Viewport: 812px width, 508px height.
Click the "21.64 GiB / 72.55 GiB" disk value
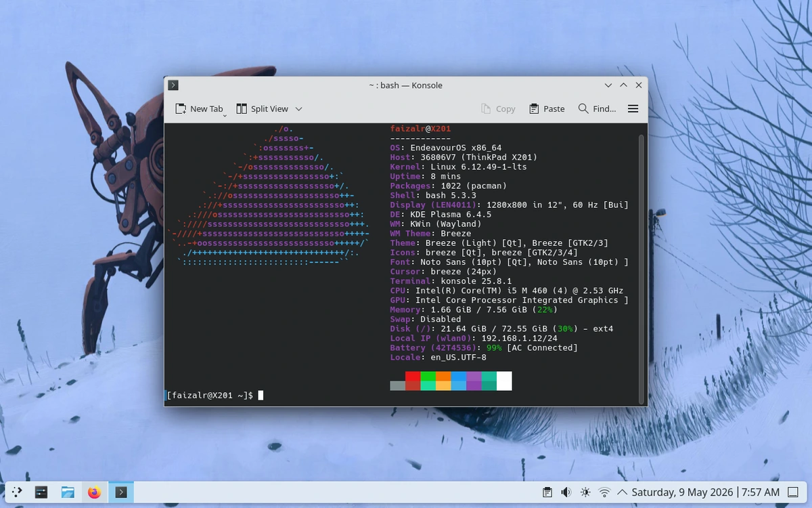point(487,328)
